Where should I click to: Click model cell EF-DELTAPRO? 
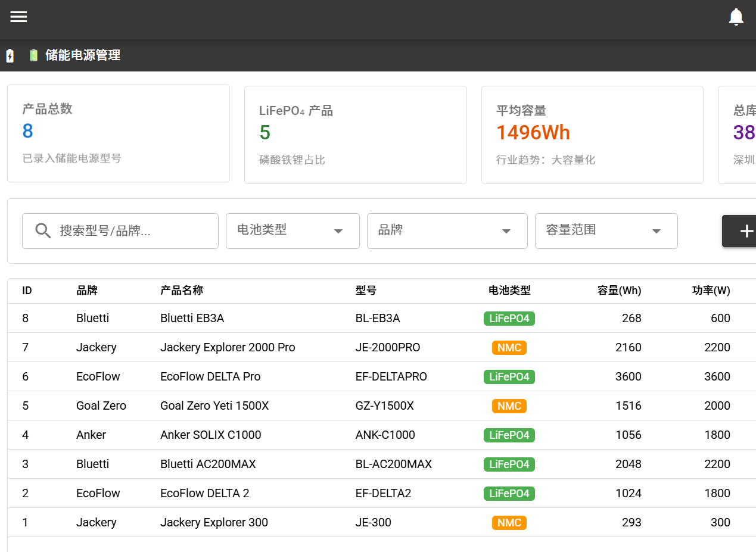pos(391,376)
